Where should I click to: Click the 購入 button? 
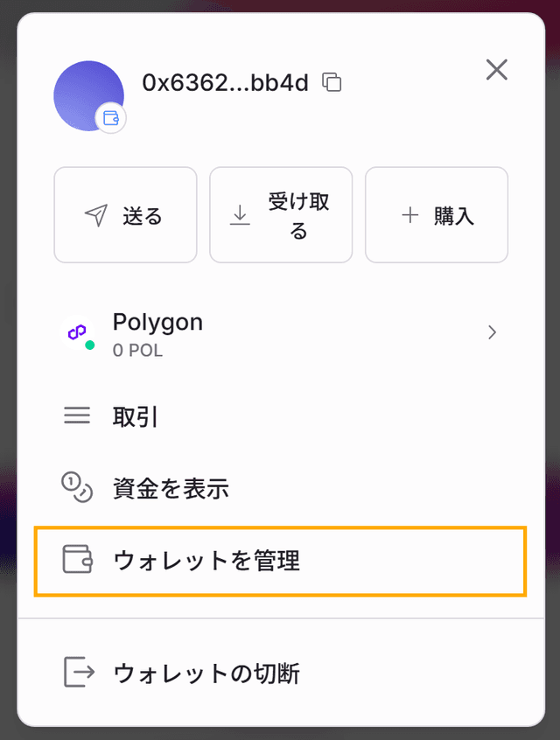click(436, 214)
